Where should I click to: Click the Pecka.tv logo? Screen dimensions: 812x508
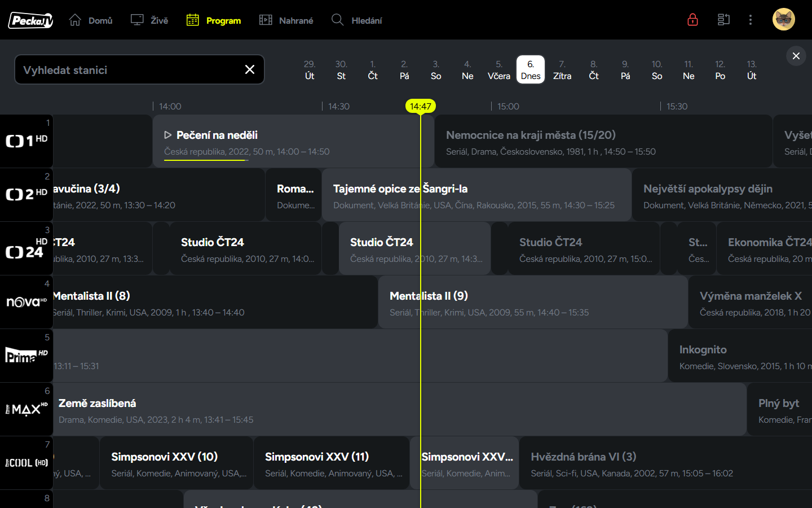click(x=30, y=20)
